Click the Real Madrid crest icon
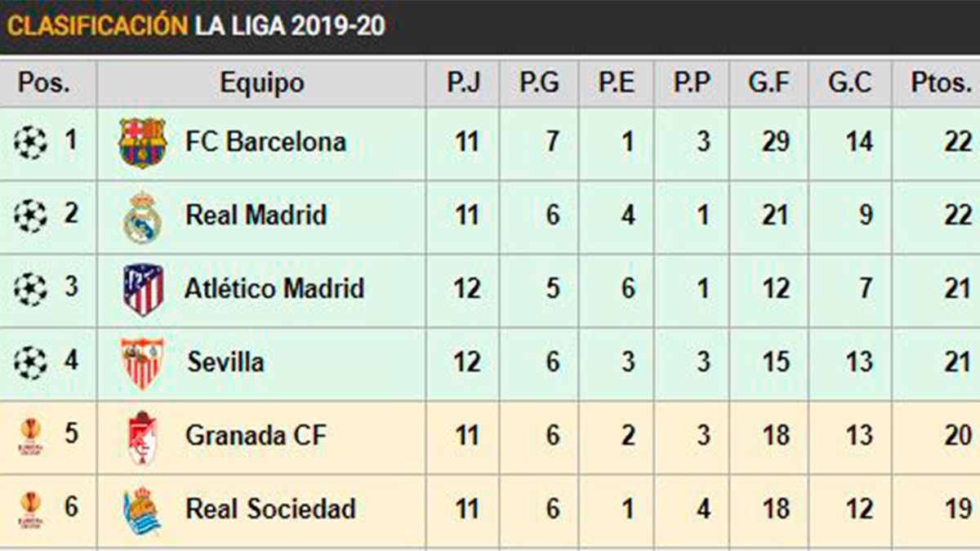980x551 pixels. pos(142,216)
